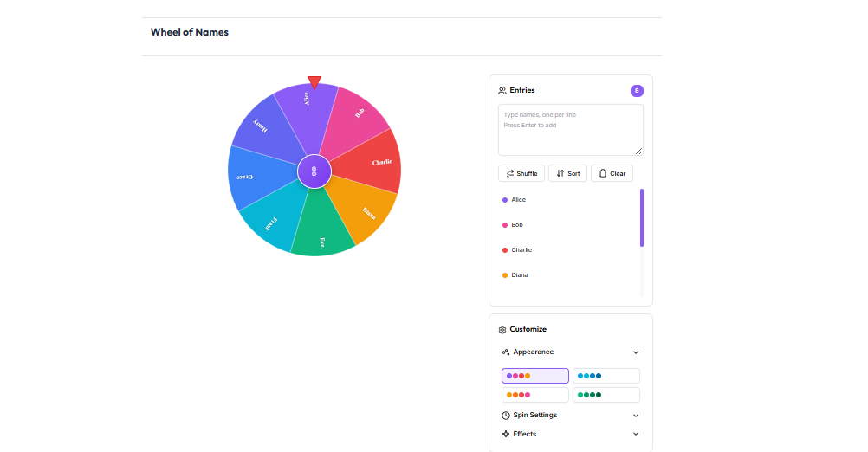The height and width of the screenshot is (452, 868).
Task: Click the purple dot beside Alice
Action: click(505, 200)
